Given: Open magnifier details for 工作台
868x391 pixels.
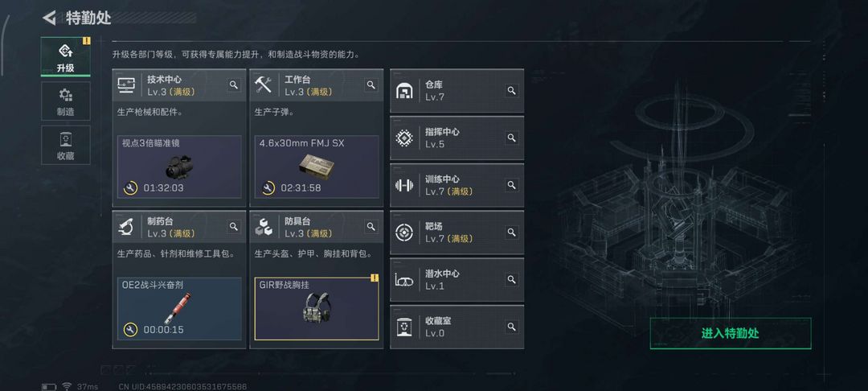Looking at the screenshot, I should click(x=371, y=84).
